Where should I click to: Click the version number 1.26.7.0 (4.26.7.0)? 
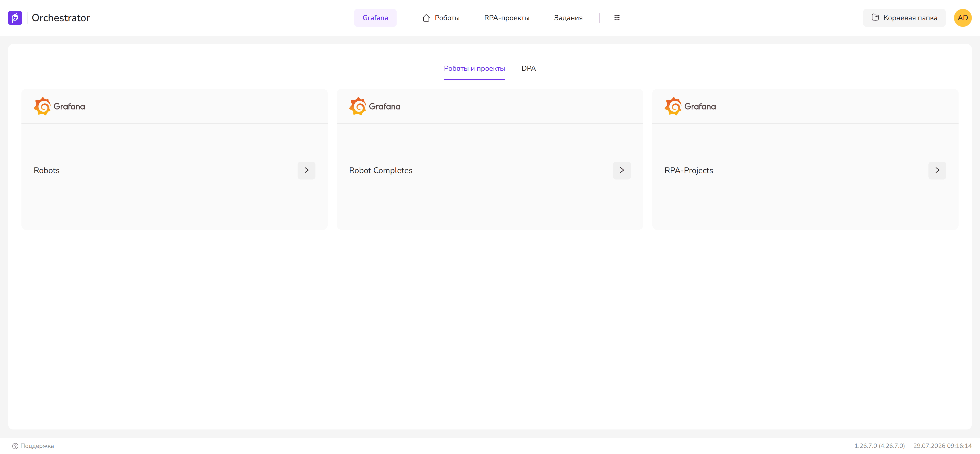(x=879, y=446)
